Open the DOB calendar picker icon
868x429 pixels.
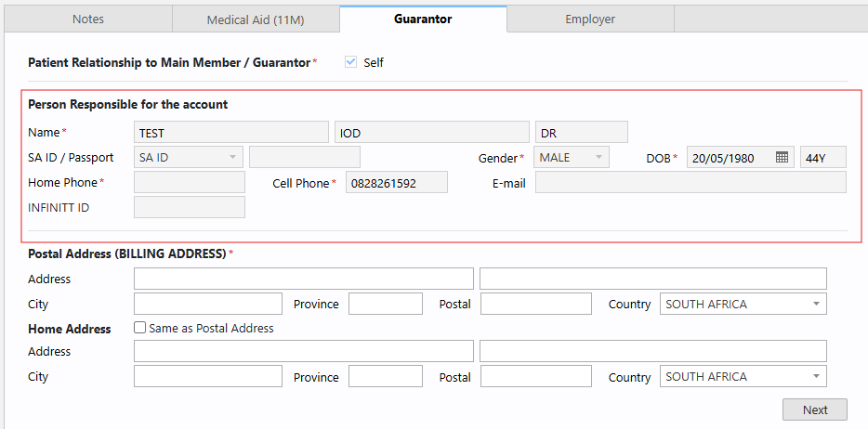click(x=782, y=157)
